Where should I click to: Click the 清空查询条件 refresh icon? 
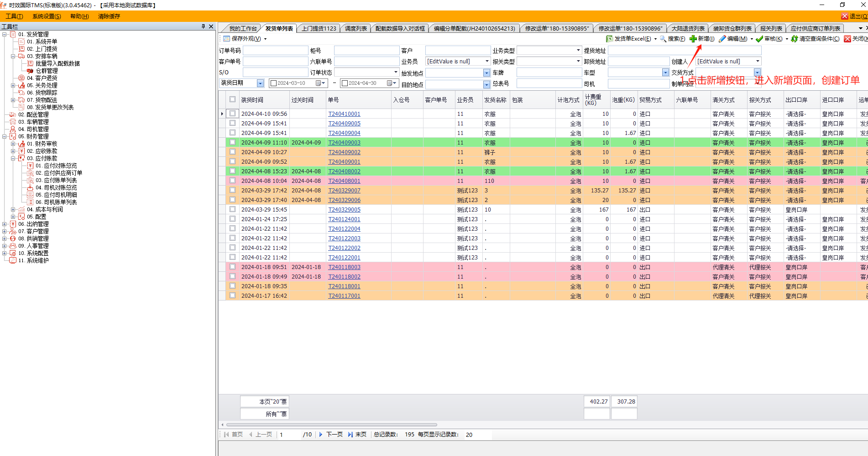[x=795, y=39]
